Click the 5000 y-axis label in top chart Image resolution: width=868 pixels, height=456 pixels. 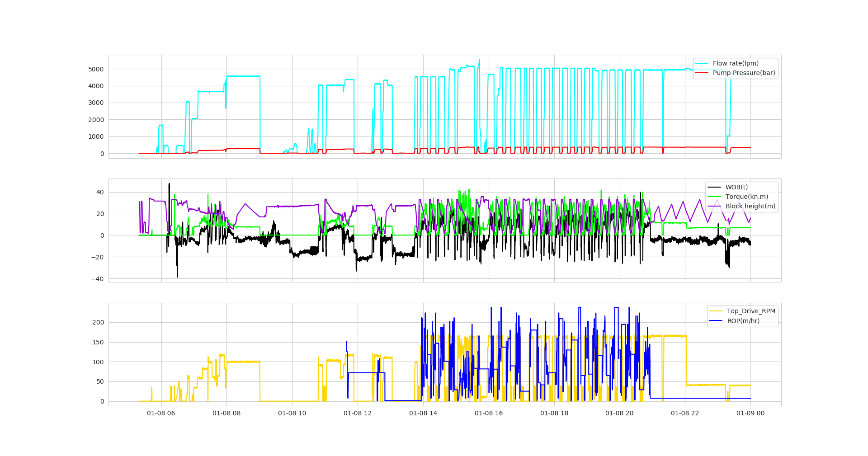tap(96, 69)
